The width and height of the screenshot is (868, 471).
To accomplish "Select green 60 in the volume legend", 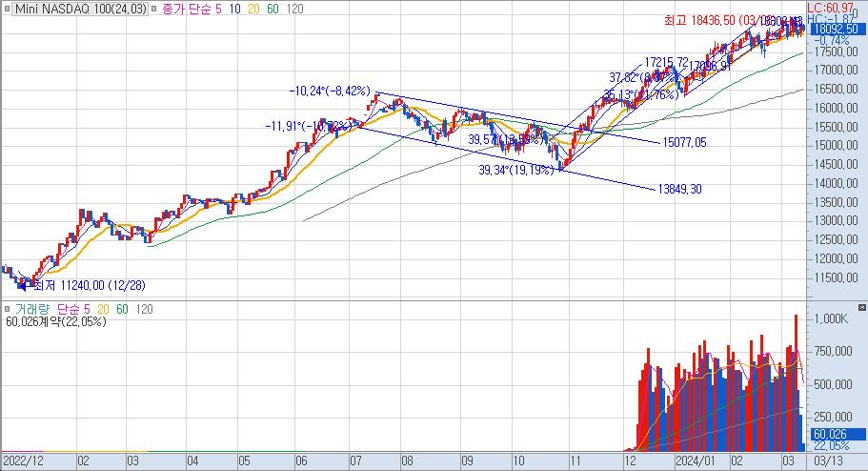I will (x=122, y=309).
